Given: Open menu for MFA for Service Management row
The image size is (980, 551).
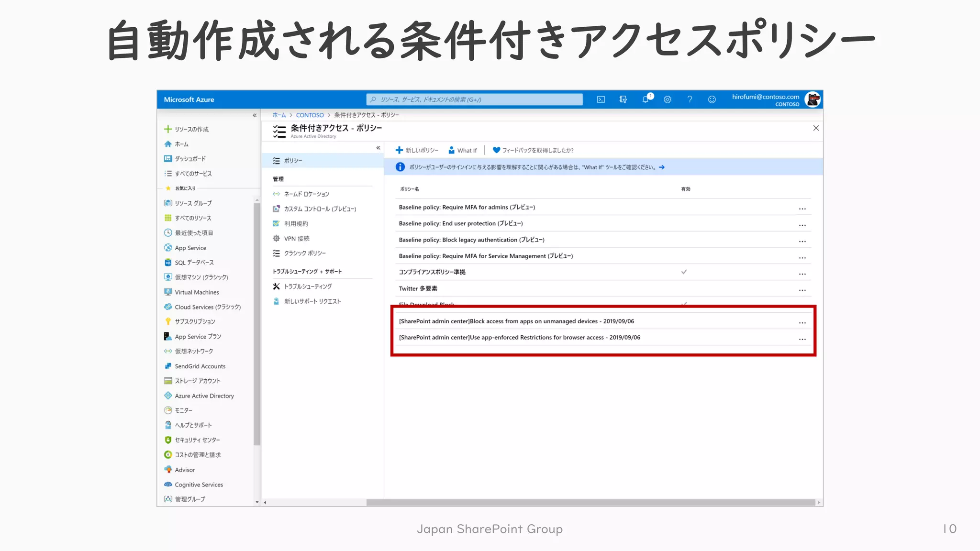Looking at the screenshot, I should (x=802, y=257).
